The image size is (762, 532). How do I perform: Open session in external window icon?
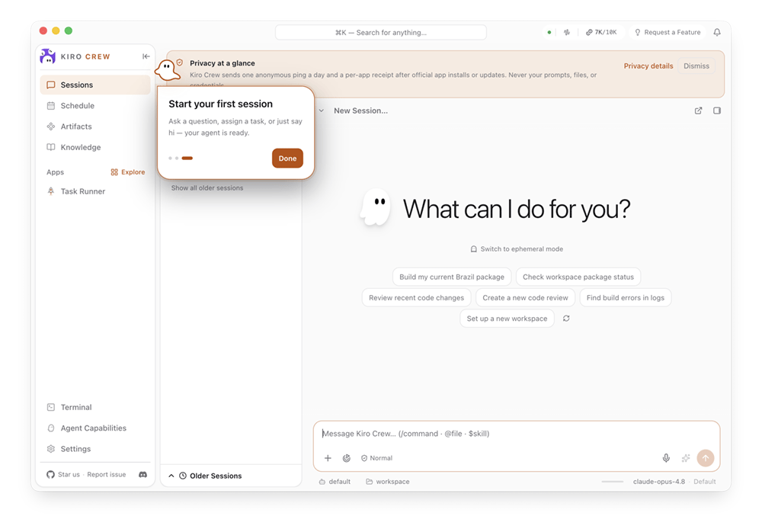[x=698, y=111]
